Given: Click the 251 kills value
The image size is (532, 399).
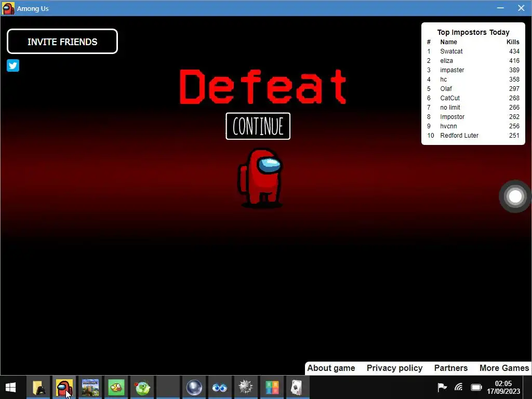Looking at the screenshot, I should point(514,136).
